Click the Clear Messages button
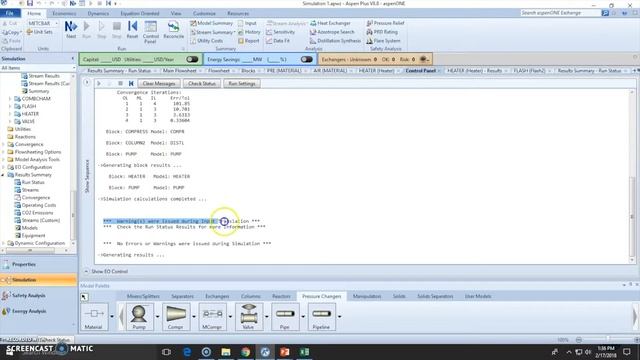Image resolution: width=640 pixels, height=360 pixels. click(x=159, y=84)
